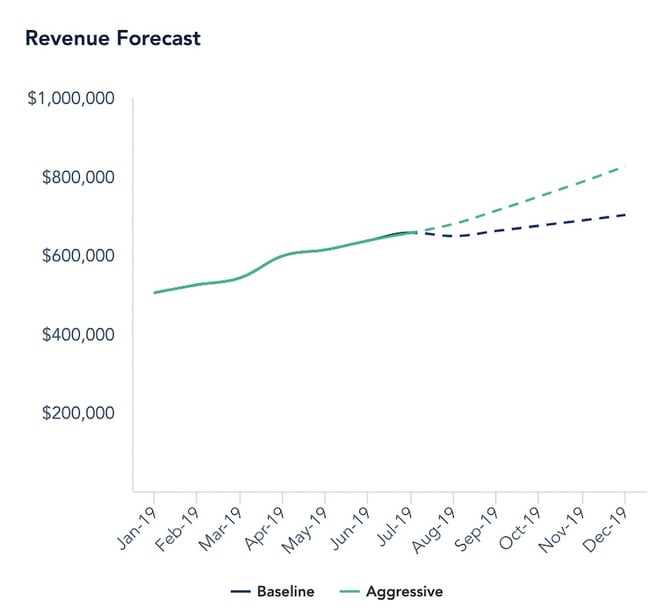Select the $1,000,000 y-axis label
Image resolution: width=668 pixels, height=614 pixels.
[72, 99]
